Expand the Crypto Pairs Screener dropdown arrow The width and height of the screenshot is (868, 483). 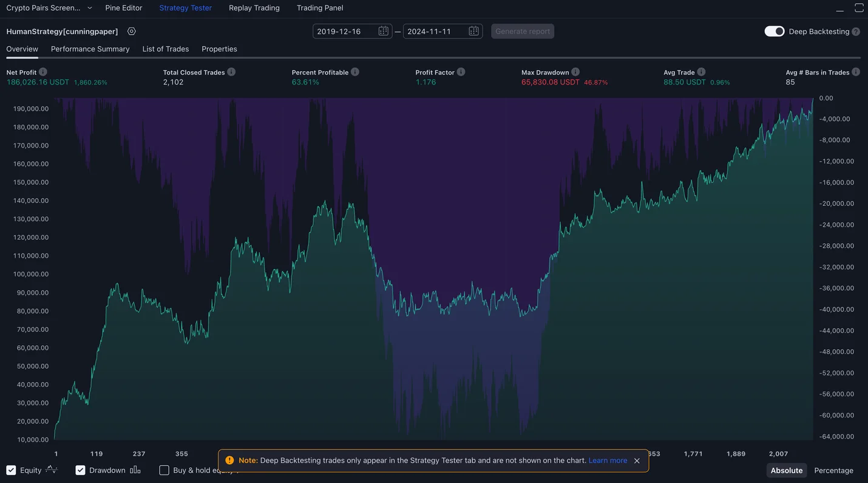pos(90,8)
